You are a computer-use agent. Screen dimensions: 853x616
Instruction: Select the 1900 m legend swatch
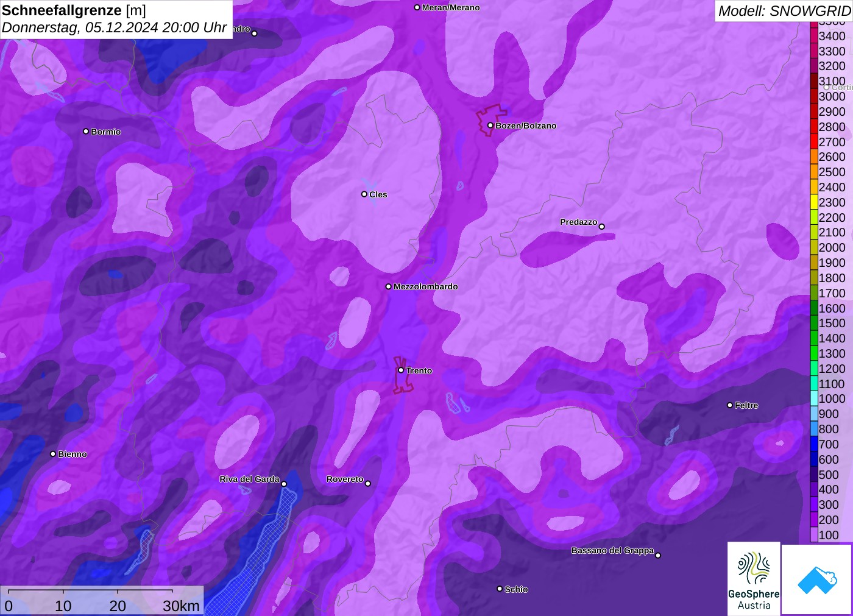[x=814, y=263]
